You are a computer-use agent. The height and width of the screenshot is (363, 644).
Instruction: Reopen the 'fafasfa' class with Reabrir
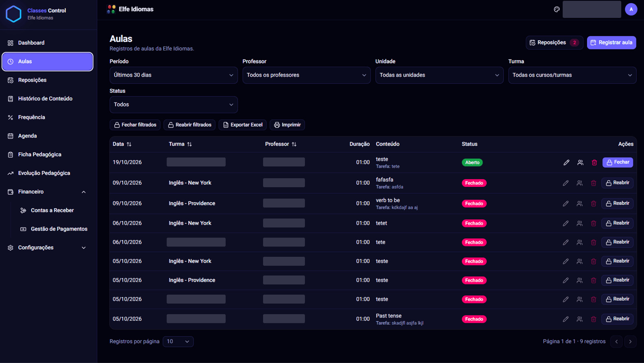pos(617,183)
